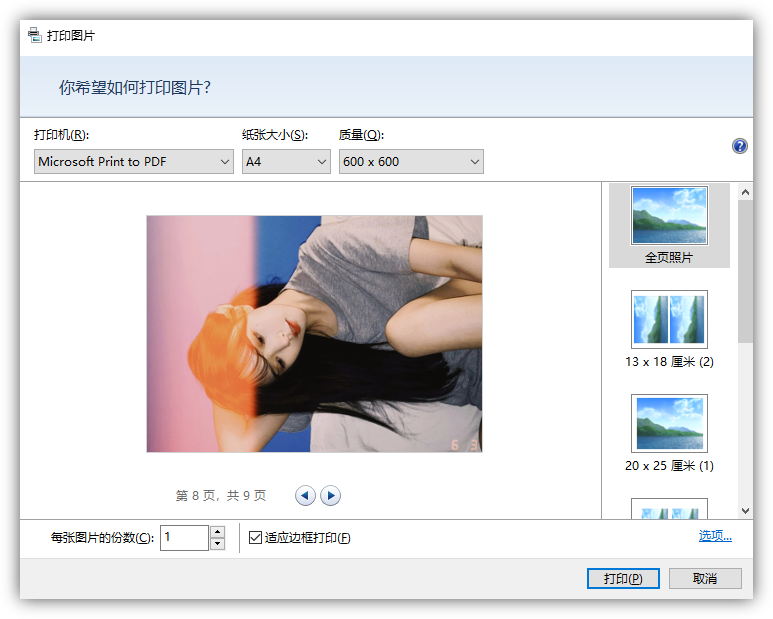The image size is (773, 619).
Task: Toggle the 适应边框打印 checkbox
Action: coord(256,538)
